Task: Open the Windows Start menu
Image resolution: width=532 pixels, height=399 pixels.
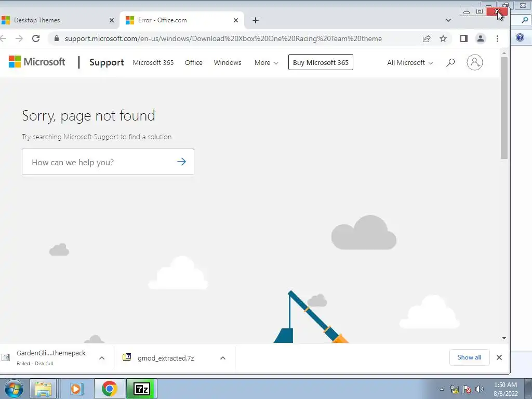Action: (x=14, y=389)
